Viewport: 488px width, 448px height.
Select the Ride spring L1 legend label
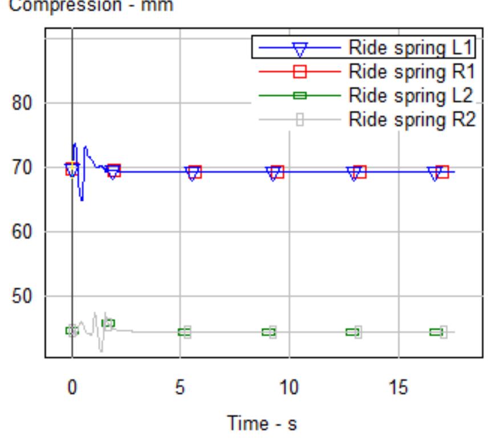click(411, 49)
